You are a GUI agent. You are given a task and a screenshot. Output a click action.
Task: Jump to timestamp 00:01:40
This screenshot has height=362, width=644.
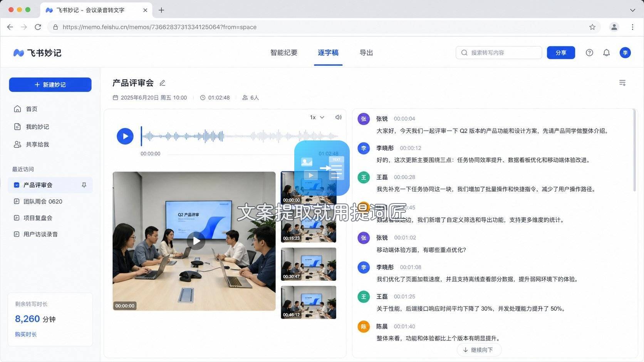[x=404, y=327]
